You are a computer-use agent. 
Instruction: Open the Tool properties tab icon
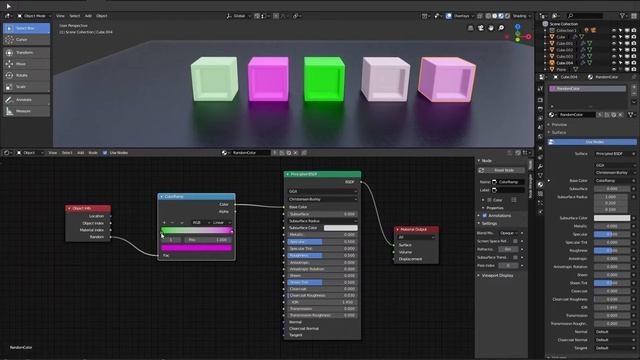point(540,89)
